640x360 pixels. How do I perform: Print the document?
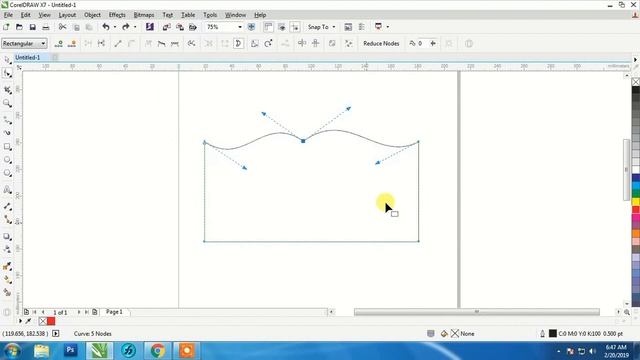pos(46,27)
